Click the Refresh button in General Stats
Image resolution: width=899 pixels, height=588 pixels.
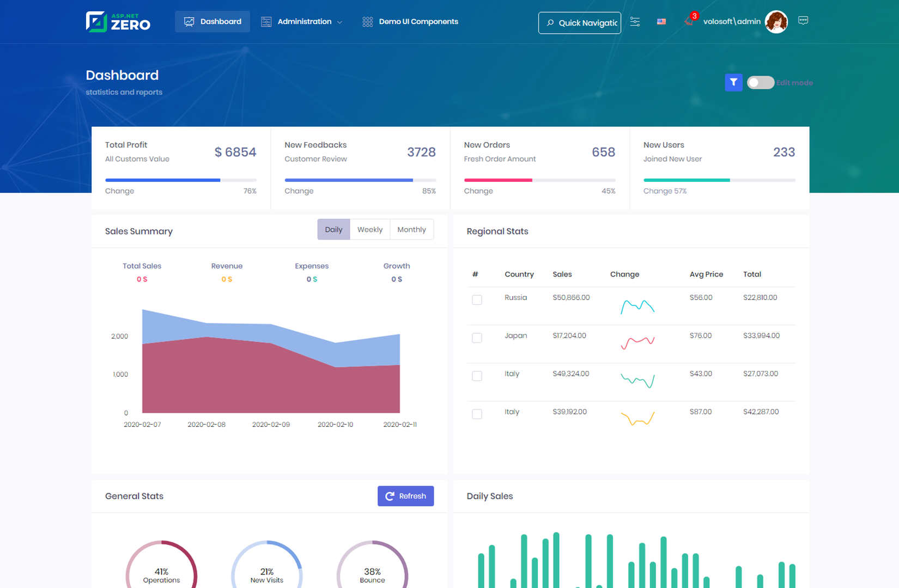[x=405, y=496]
